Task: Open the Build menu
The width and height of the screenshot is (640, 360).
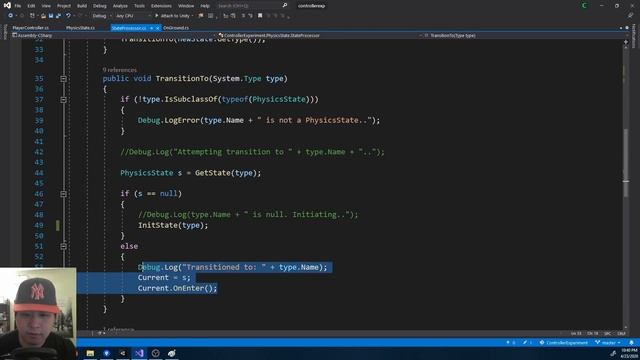Action: tap(82, 6)
